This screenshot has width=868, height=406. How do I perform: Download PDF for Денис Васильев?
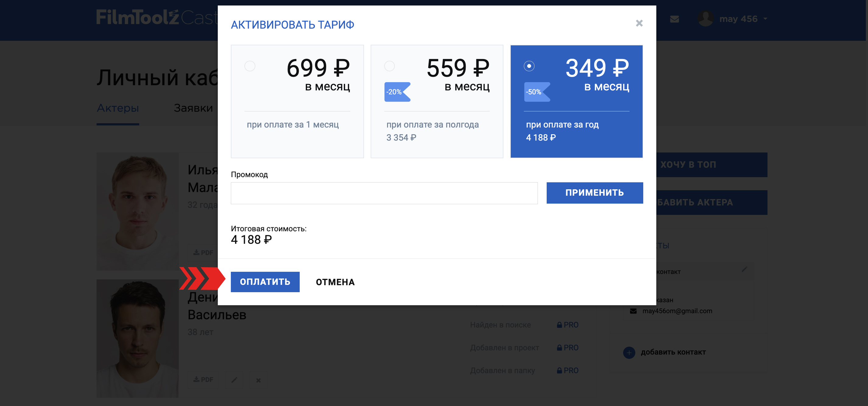(203, 380)
